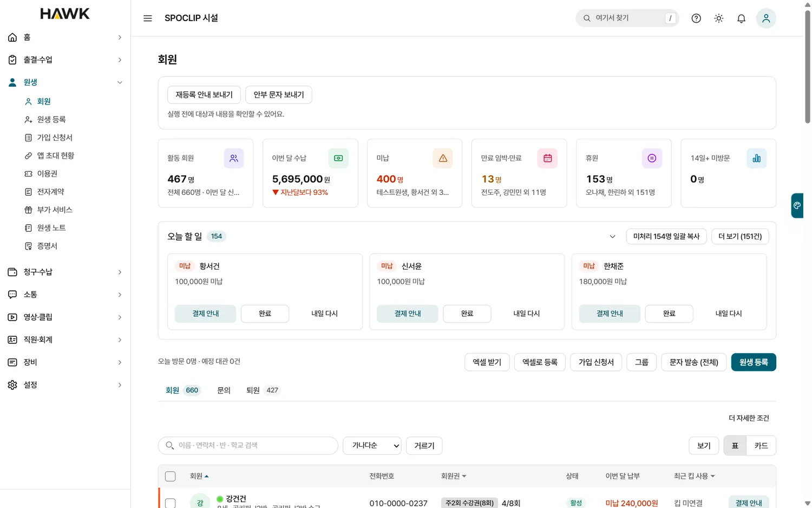Switch to 표 table view
The image size is (812, 508).
pyautogui.click(x=735, y=446)
